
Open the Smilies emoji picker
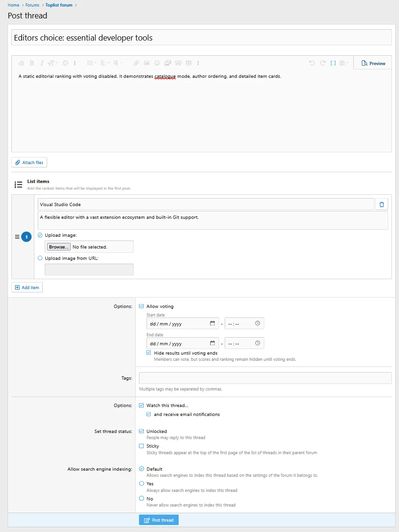click(157, 63)
